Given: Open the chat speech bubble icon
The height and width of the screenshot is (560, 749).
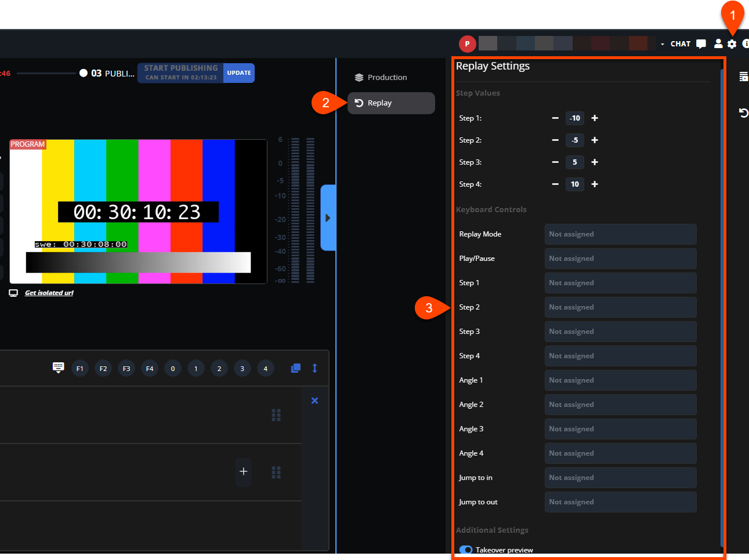Looking at the screenshot, I should point(701,44).
